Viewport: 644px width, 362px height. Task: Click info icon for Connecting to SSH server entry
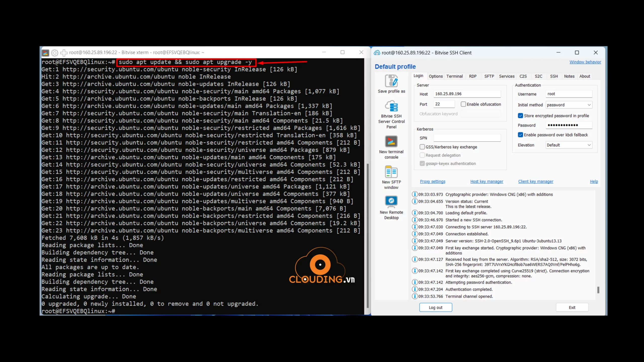tap(415, 227)
